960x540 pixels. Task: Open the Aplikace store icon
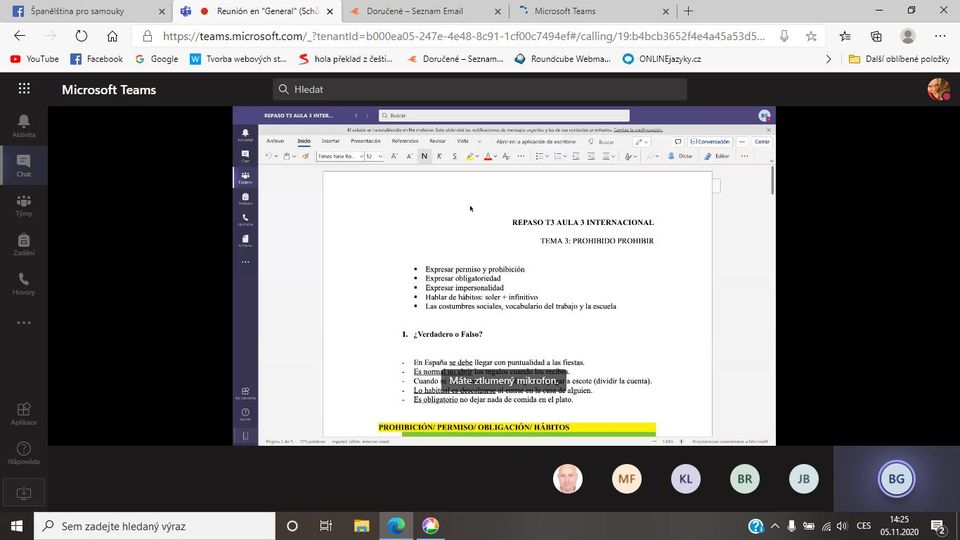pos(24,413)
